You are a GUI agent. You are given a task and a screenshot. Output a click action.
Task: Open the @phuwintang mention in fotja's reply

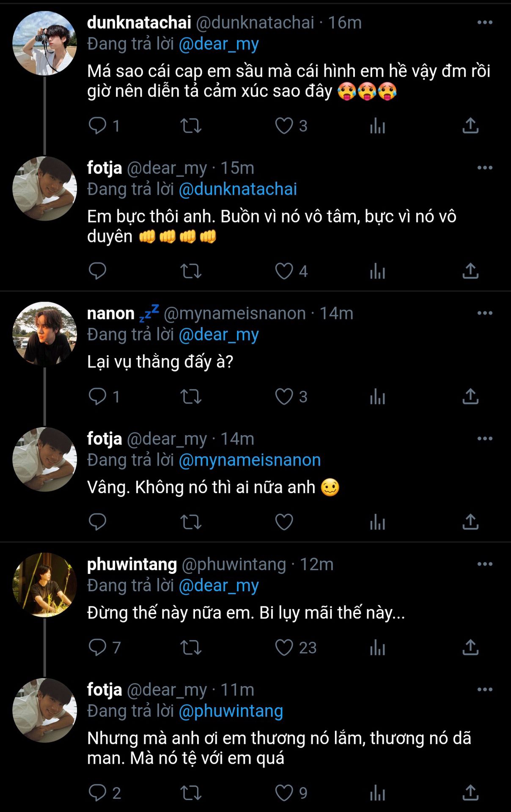point(231,711)
